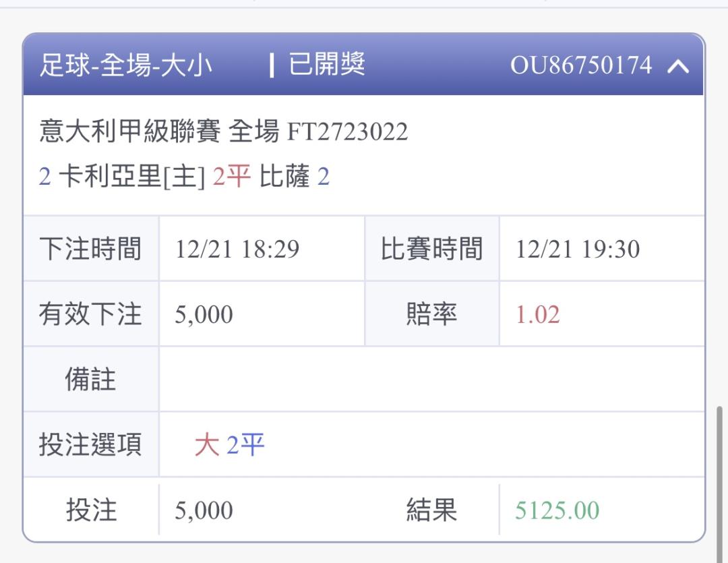This screenshot has width=728, height=563.
Task: Click the 下注時間 label cell
Action: pyautogui.click(x=90, y=249)
